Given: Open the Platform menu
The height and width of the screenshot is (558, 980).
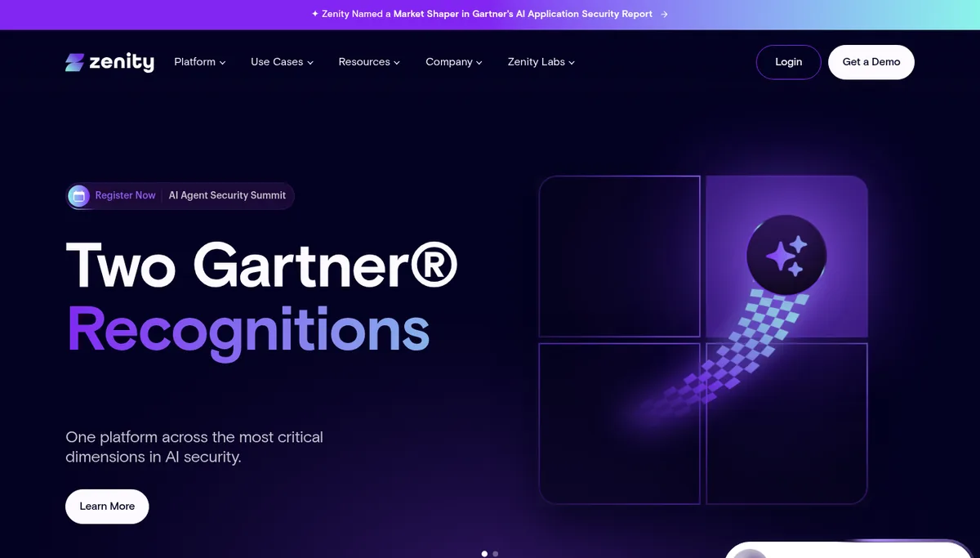Looking at the screenshot, I should (x=200, y=62).
